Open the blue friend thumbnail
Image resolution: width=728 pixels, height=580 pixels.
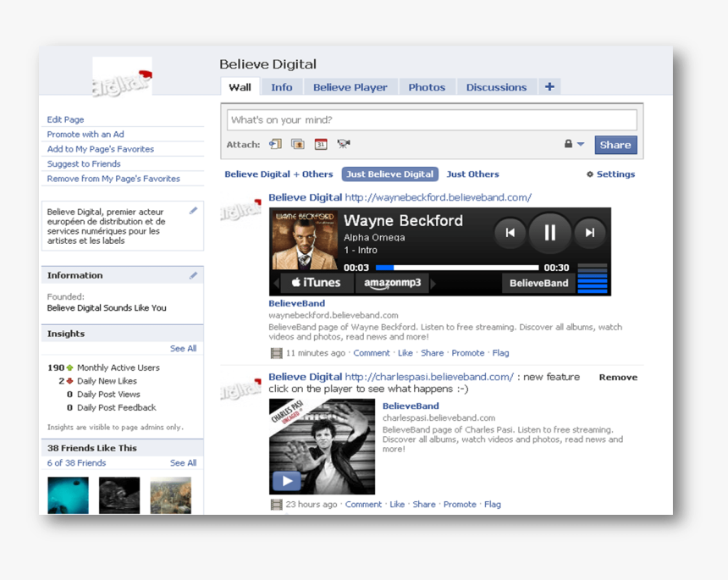point(69,495)
